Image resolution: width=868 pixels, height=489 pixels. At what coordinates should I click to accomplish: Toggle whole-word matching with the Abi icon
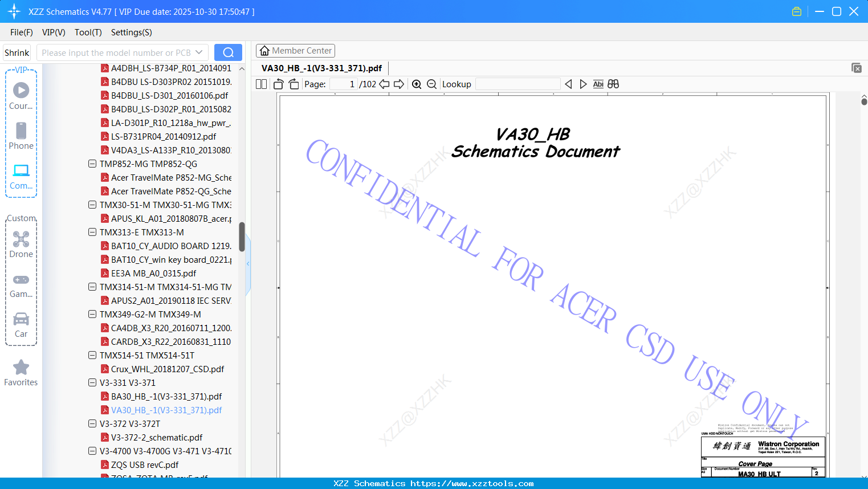coord(598,84)
